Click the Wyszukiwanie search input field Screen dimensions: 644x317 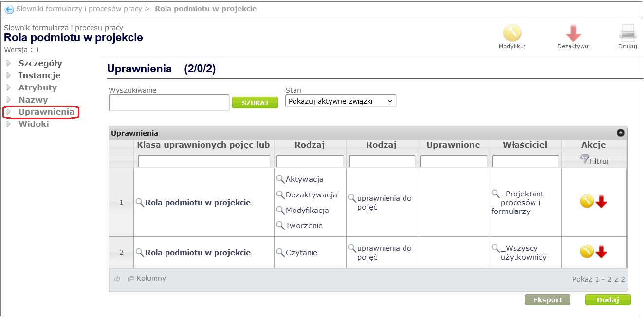point(169,103)
